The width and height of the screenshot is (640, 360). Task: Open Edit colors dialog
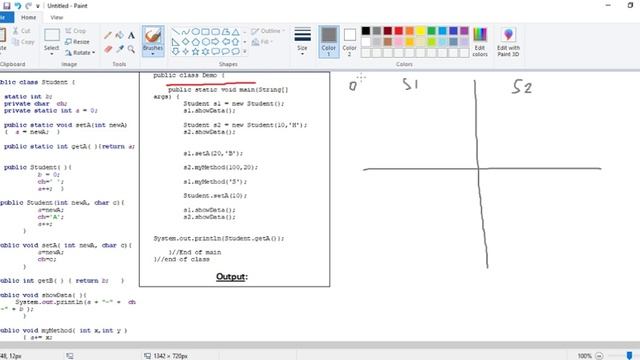(480, 42)
